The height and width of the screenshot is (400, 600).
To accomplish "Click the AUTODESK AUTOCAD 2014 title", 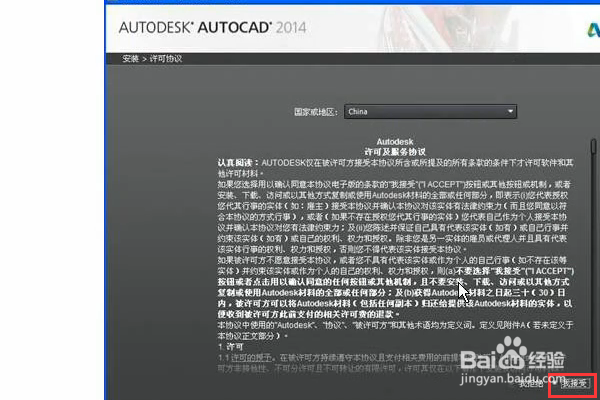I will click(x=212, y=28).
